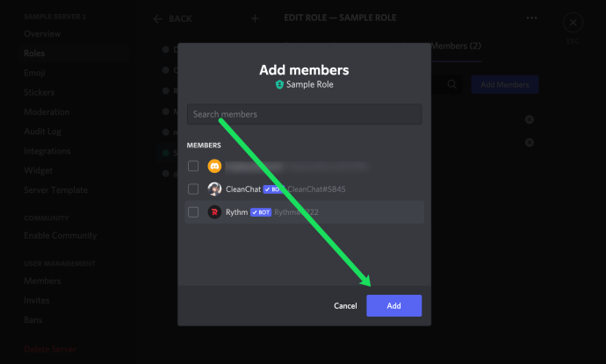Click the Rythm bot avatar

214,211
